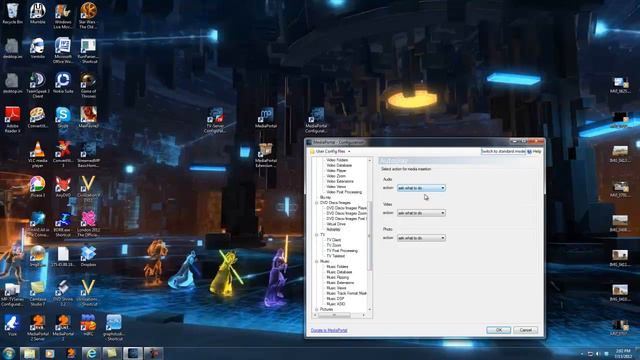Launch MediaPortal shortcut near desktop center
Screen dimensions: 640x360
pos(266,118)
